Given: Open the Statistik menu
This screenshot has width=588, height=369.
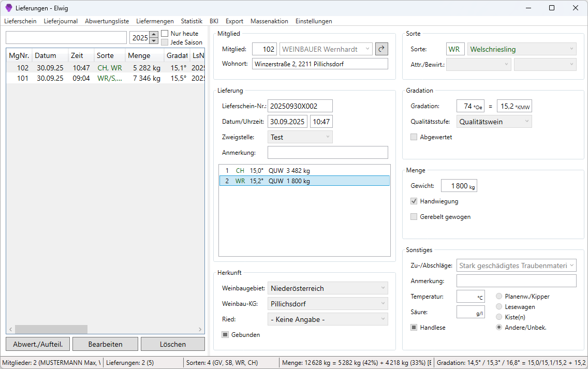Looking at the screenshot, I should (x=192, y=21).
